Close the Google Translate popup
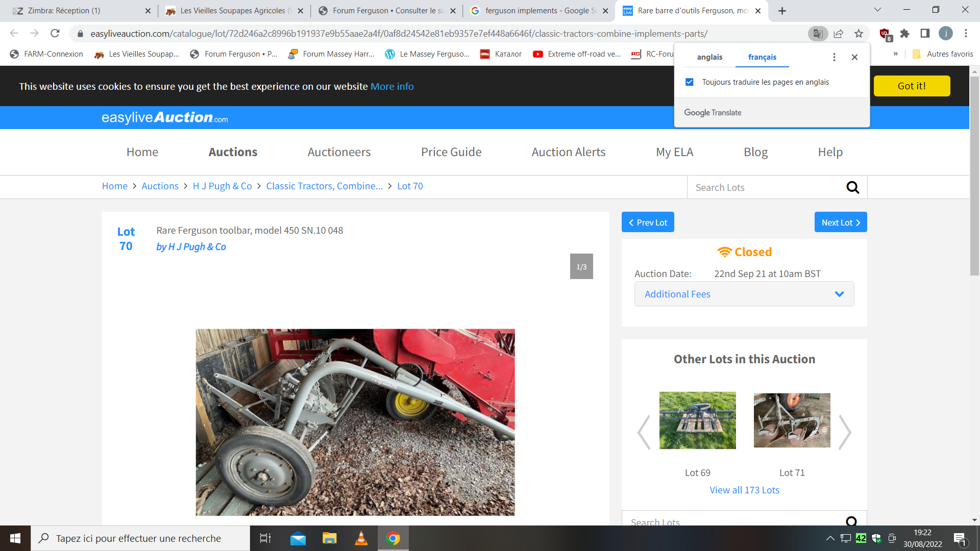 [x=854, y=57]
